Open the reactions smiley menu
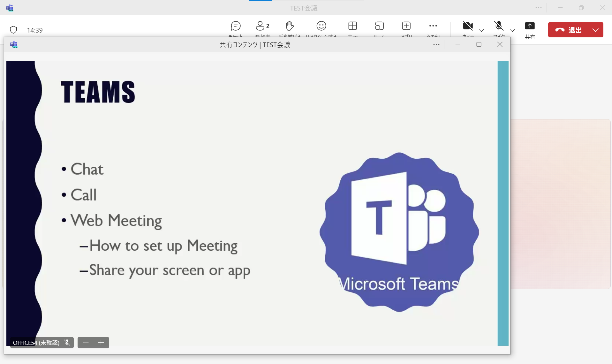The height and width of the screenshot is (364, 612). (x=321, y=26)
